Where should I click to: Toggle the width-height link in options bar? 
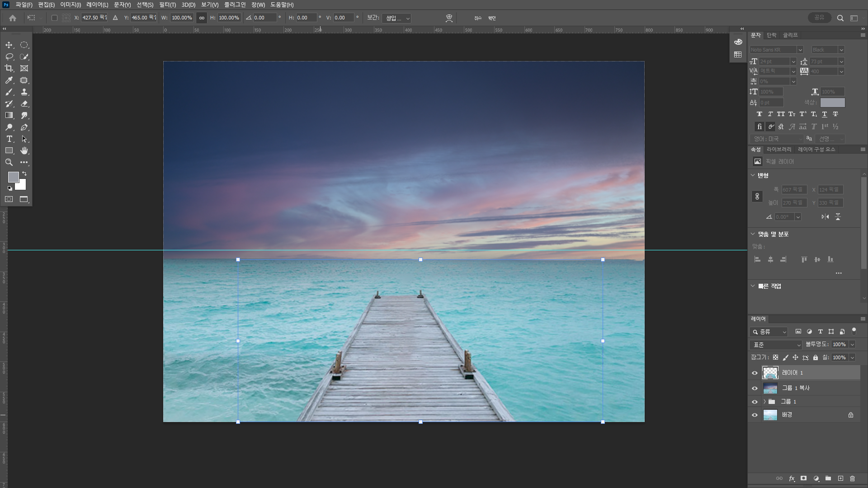click(x=202, y=18)
